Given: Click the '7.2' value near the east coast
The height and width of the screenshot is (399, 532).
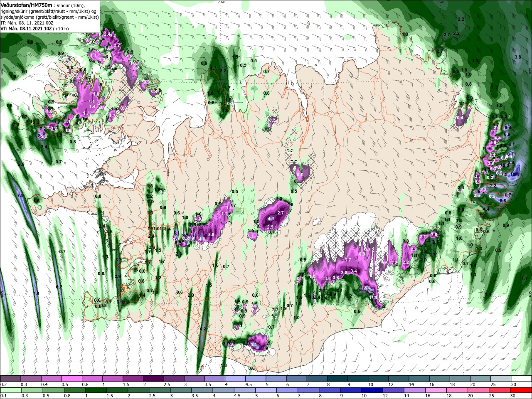Looking at the screenshot, I should coord(493,186).
